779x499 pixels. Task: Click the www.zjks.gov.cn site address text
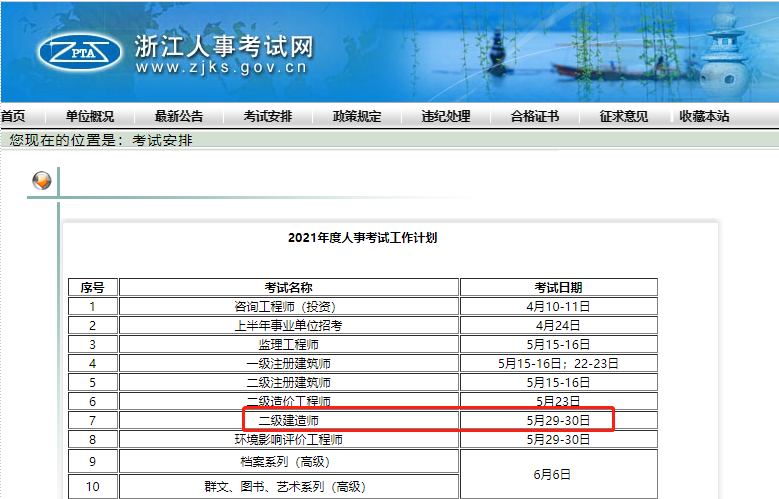point(221,69)
